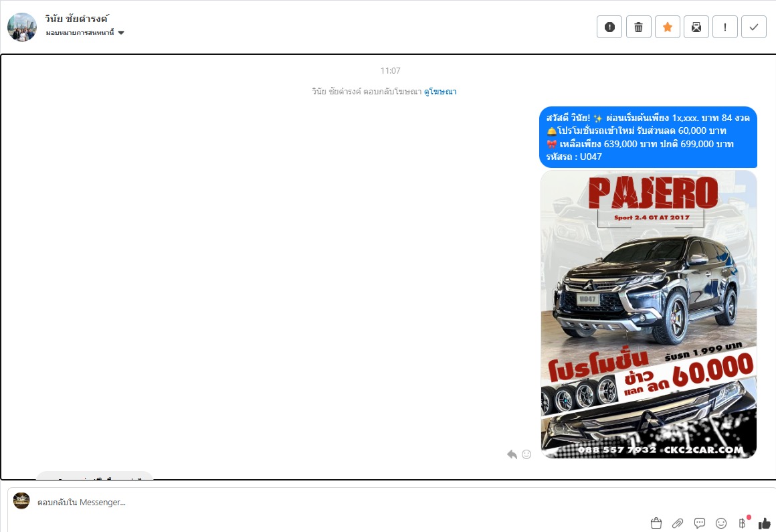Reply to the message with arrow icon
The width and height of the screenshot is (776, 532).
click(x=512, y=454)
